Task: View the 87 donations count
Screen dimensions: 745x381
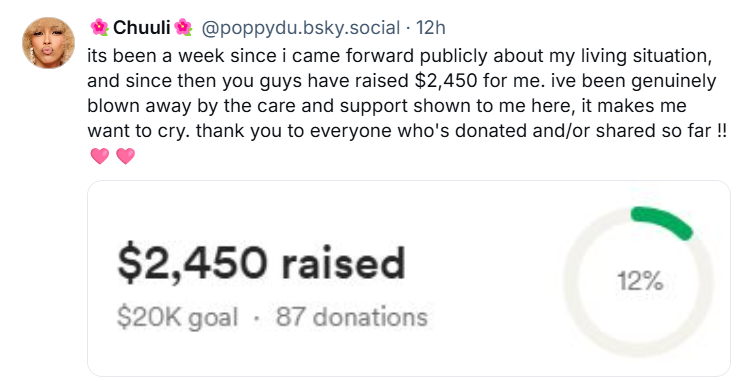Action: (352, 316)
